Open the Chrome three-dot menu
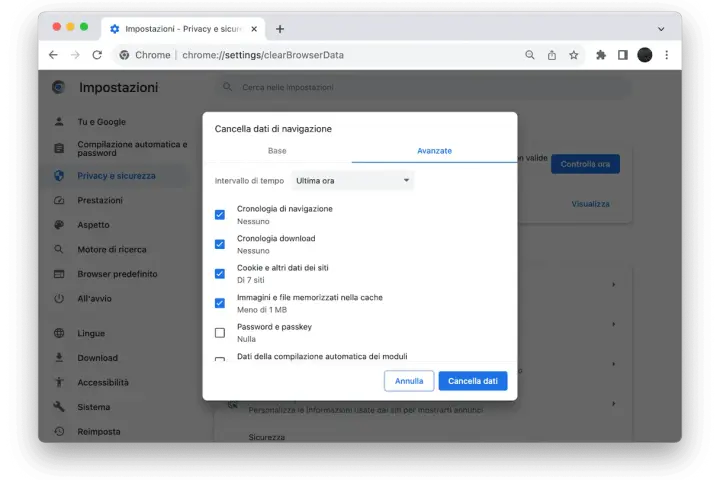720x480 pixels. 666,55
